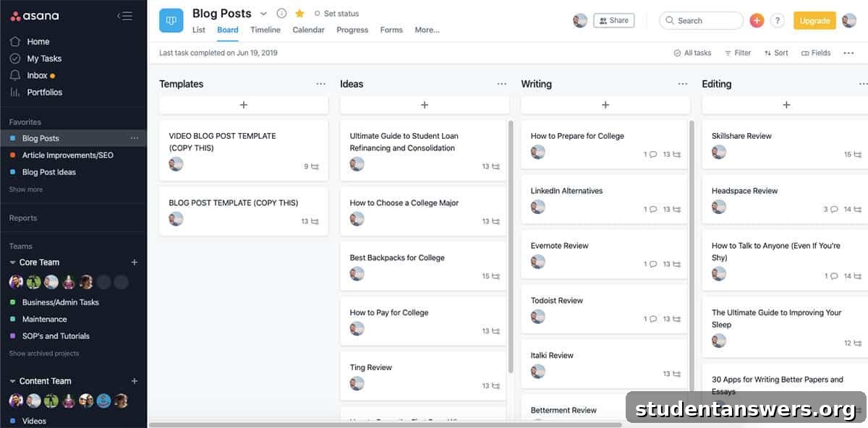Open BLOG POST TEMPLATE (COPY THIS) card
Image resolution: width=868 pixels, height=428 pixels.
[x=244, y=211]
